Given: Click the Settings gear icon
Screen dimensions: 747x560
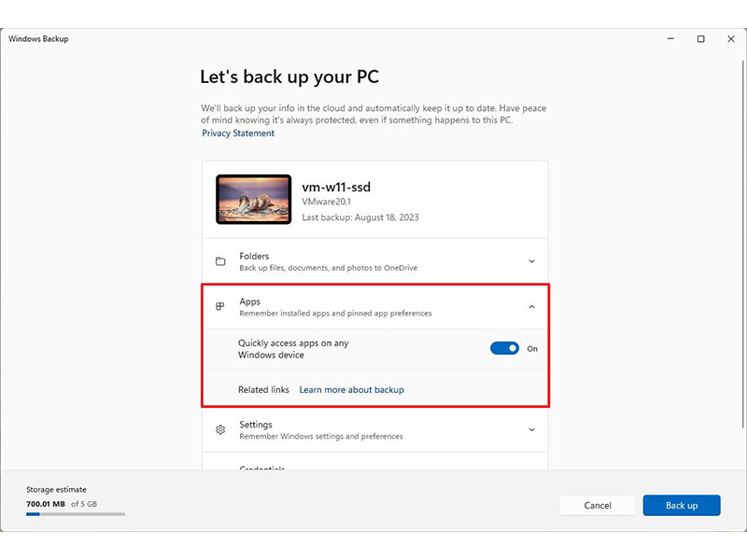Looking at the screenshot, I should (x=220, y=429).
